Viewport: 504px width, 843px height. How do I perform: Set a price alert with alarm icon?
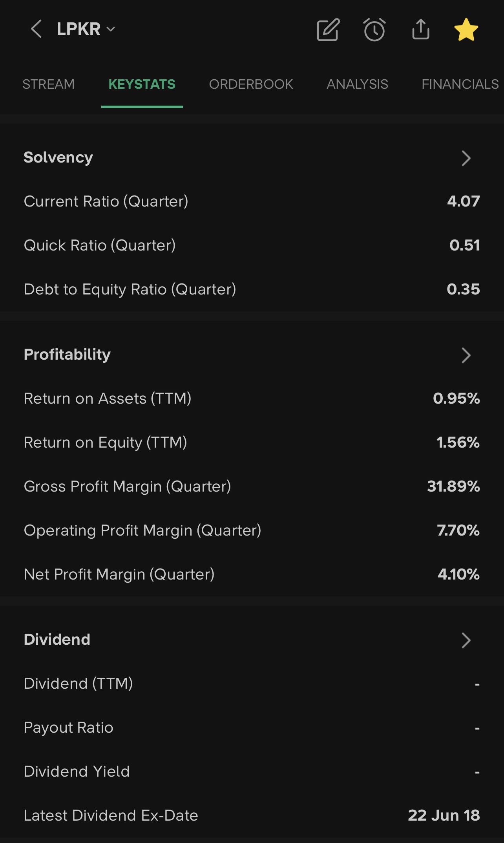[374, 29]
